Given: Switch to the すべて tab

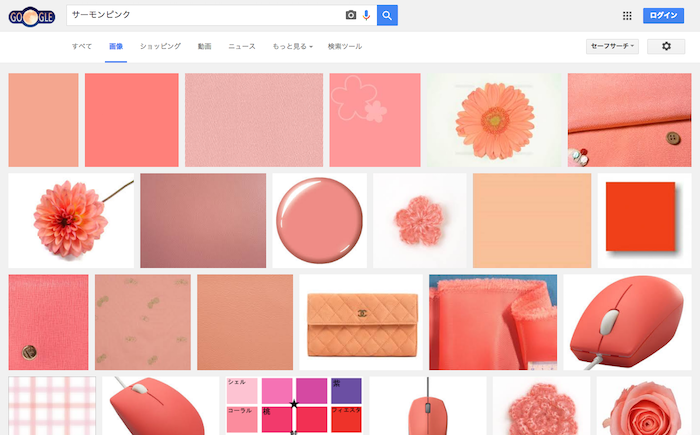Looking at the screenshot, I should coord(82,47).
